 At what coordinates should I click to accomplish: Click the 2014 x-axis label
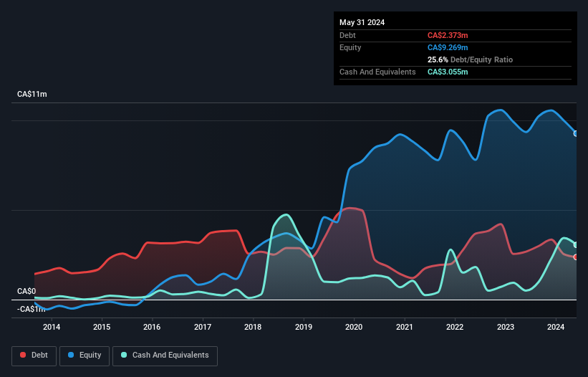(52, 327)
